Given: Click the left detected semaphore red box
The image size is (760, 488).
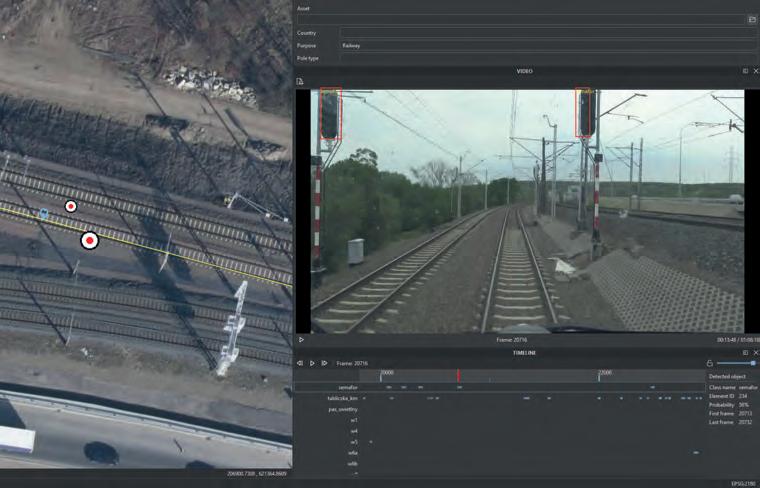Looking at the screenshot, I should tap(329, 114).
